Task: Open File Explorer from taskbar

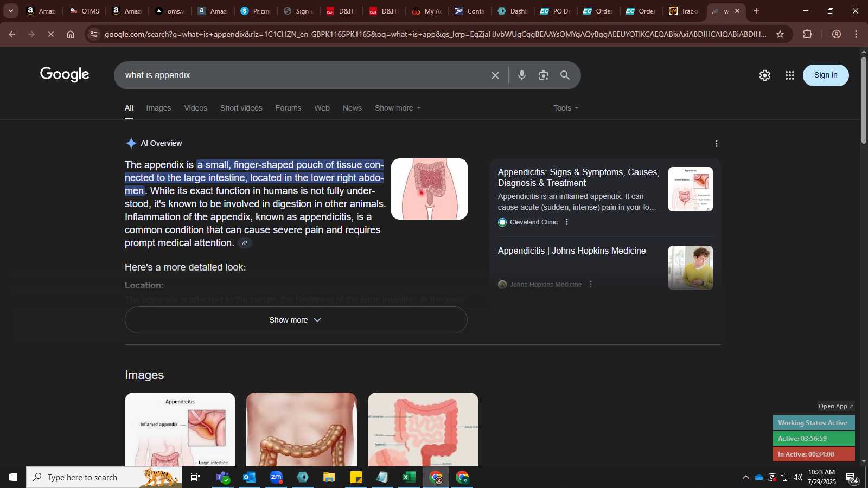Action: [329, 477]
